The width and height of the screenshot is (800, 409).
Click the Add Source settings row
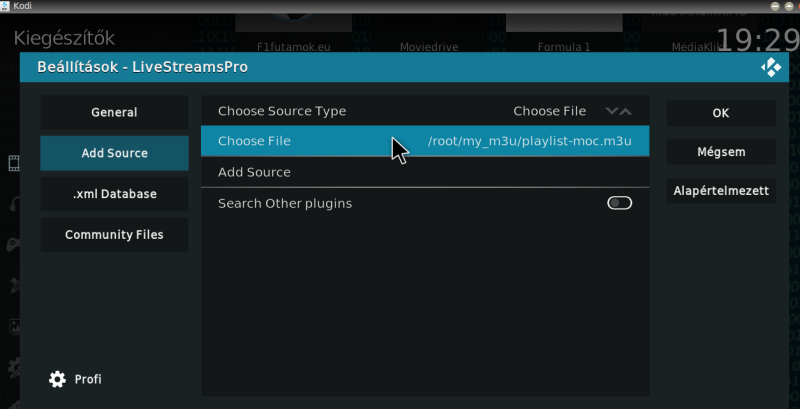425,172
